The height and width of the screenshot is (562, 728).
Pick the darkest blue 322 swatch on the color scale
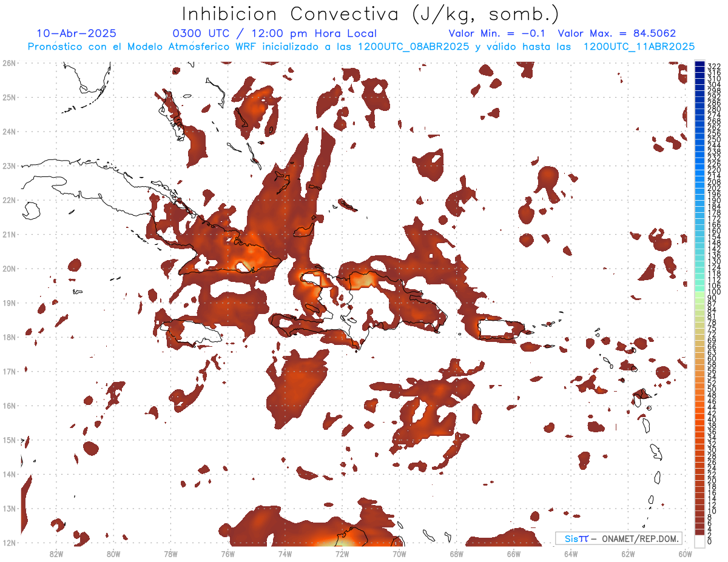[699, 64]
